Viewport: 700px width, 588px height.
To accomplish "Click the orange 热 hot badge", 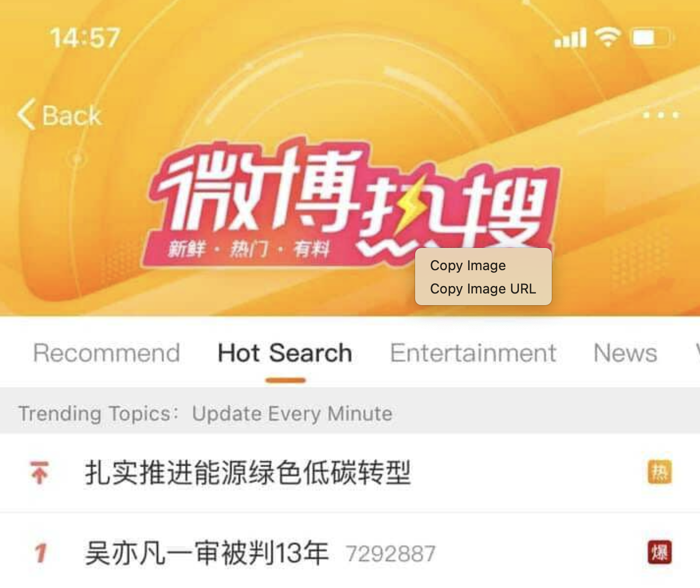I will click(659, 472).
